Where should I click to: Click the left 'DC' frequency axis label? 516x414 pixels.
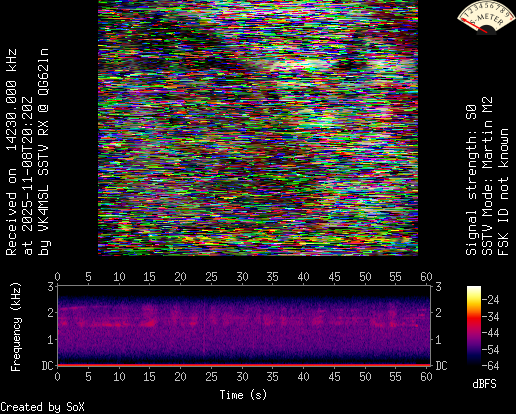pyautogui.click(x=47, y=366)
